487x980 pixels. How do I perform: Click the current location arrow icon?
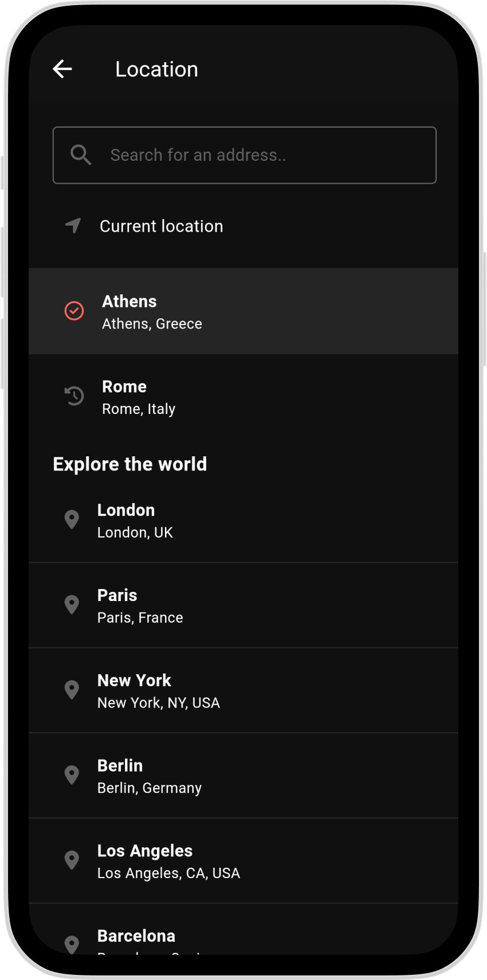[x=73, y=226]
